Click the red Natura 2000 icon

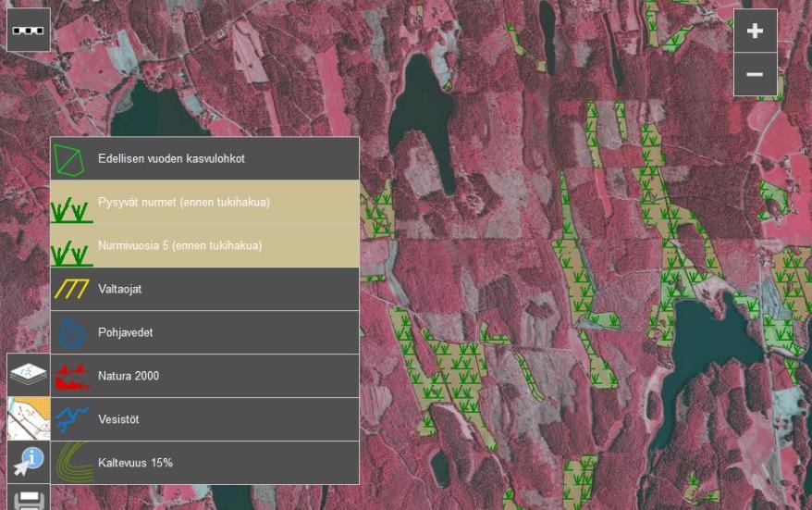[x=72, y=377]
